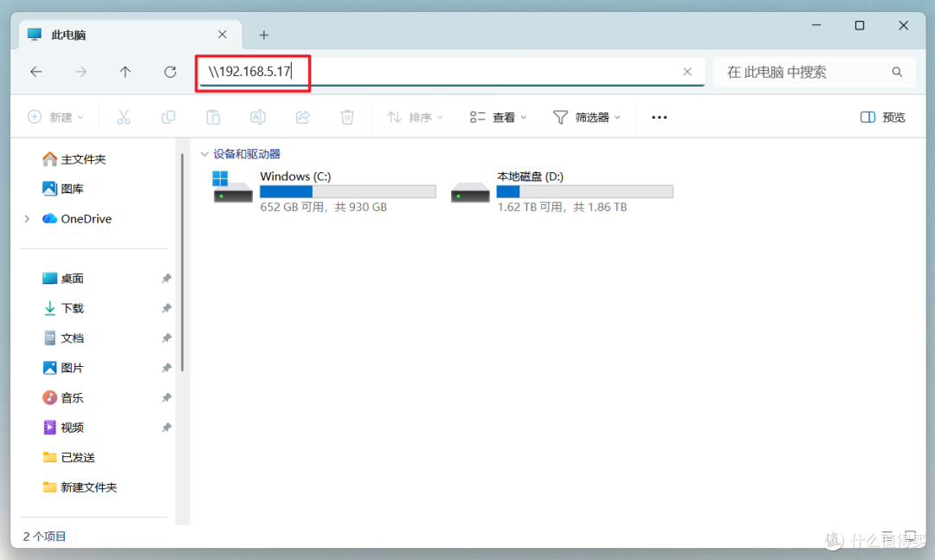Open OneDrive in the sidebar
The height and width of the screenshot is (560, 935).
point(77,219)
